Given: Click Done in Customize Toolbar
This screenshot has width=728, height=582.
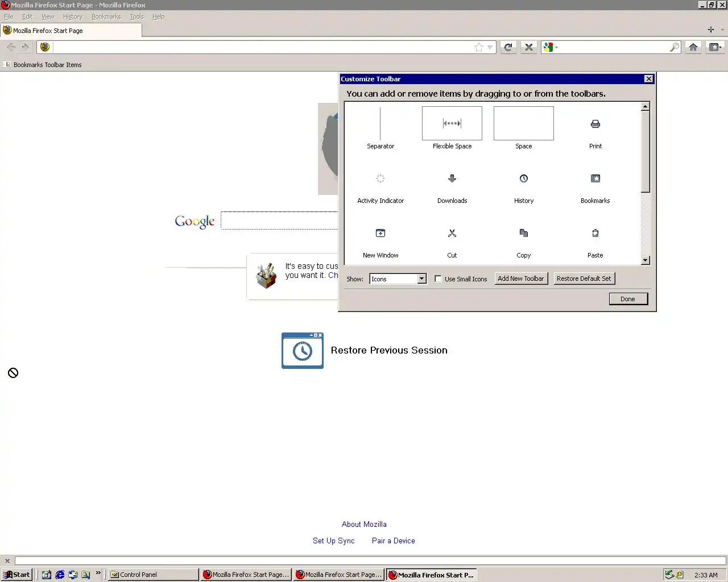Looking at the screenshot, I should (x=628, y=299).
